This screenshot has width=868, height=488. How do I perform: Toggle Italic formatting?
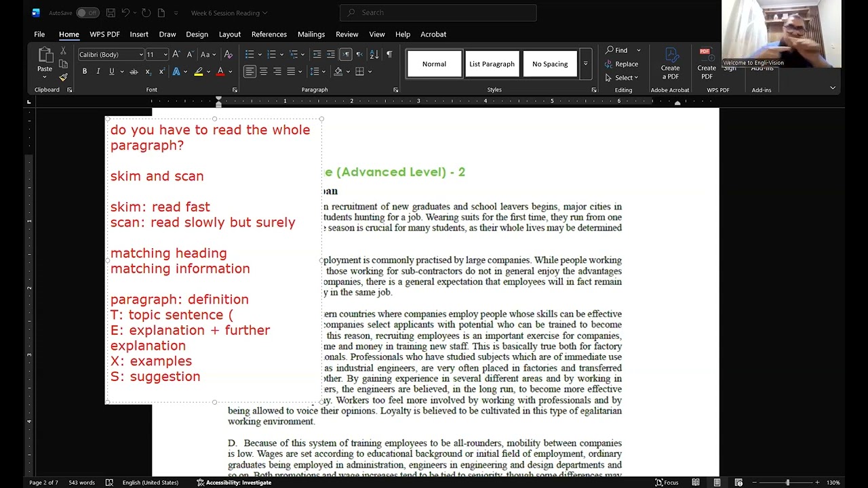pos(98,71)
